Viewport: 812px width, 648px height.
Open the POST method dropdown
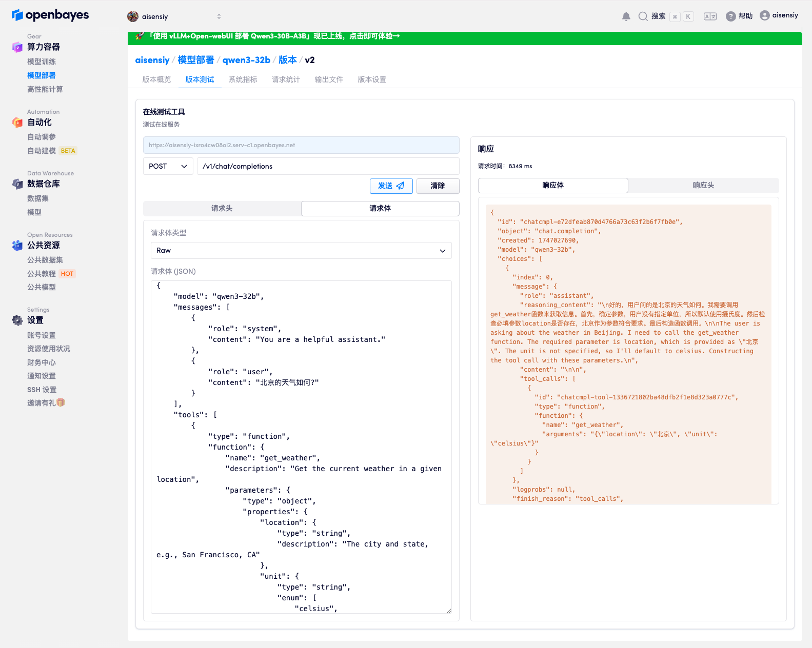point(168,166)
